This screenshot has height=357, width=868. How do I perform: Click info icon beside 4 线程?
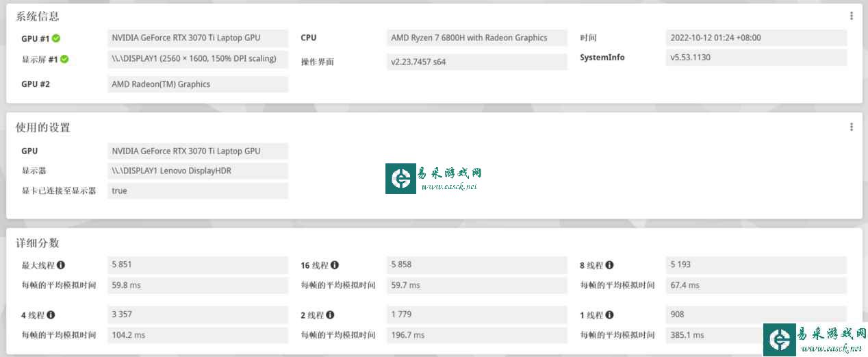(x=51, y=315)
